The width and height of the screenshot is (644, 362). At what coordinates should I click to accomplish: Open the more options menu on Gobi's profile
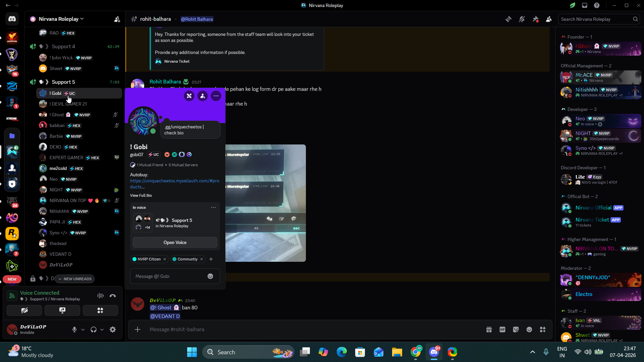[216, 96]
